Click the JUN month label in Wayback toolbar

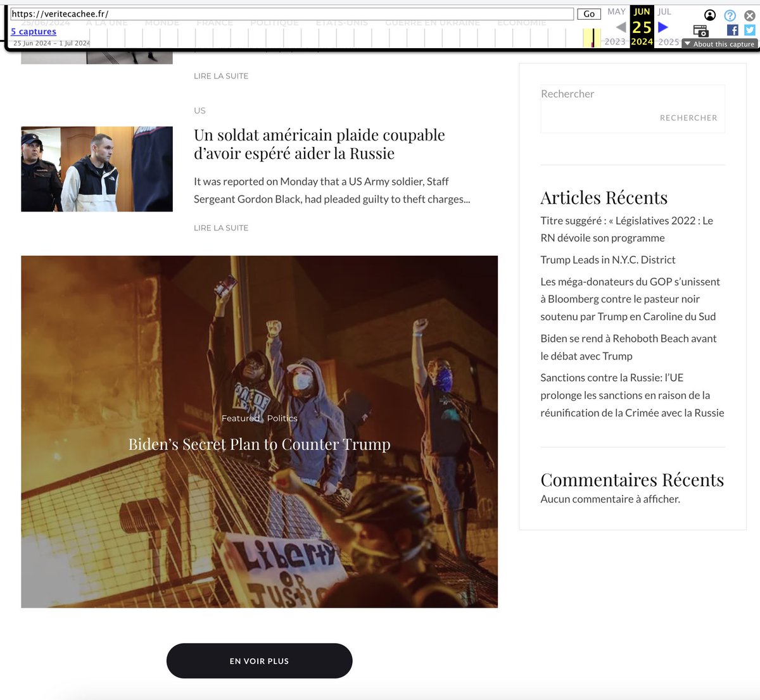[642, 11]
